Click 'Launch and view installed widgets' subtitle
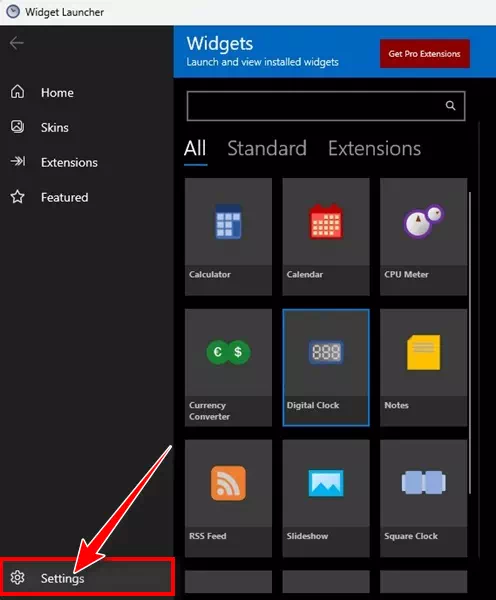The width and height of the screenshot is (496, 600). point(263,62)
